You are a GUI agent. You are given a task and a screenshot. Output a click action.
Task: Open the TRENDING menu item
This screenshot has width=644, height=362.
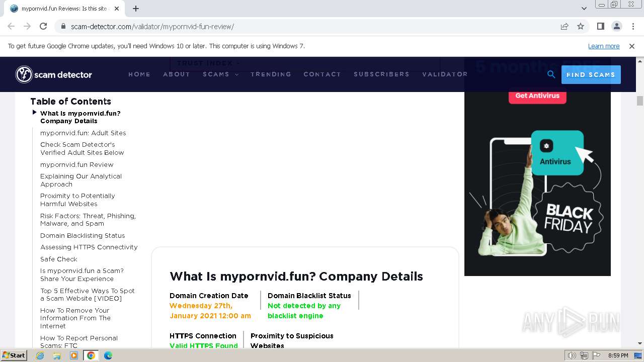pos(271,74)
